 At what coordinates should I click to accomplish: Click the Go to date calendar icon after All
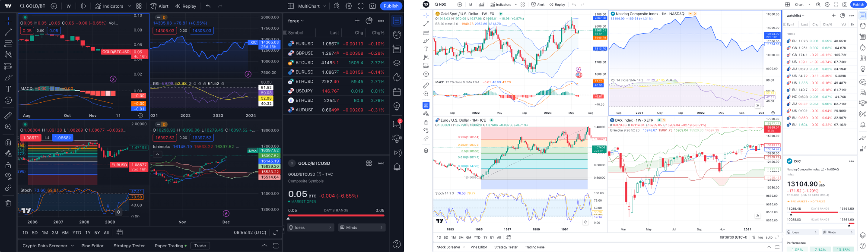click(120, 233)
